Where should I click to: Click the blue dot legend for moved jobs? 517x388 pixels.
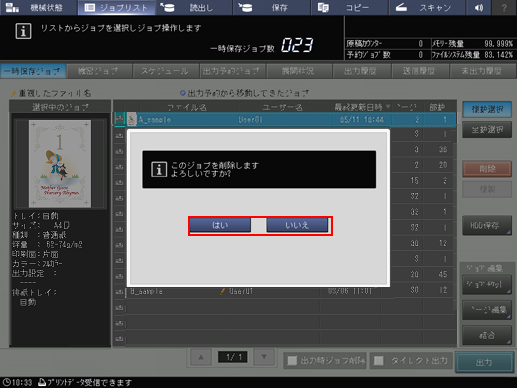point(182,93)
